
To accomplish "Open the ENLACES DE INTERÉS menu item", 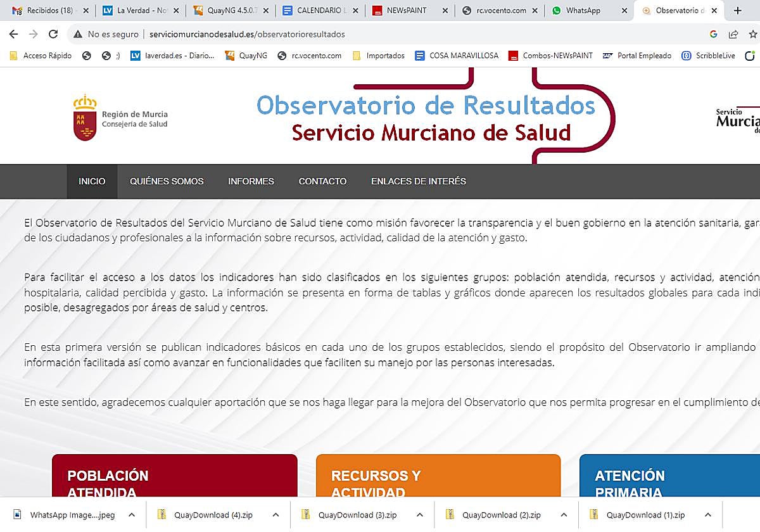I will (418, 181).
